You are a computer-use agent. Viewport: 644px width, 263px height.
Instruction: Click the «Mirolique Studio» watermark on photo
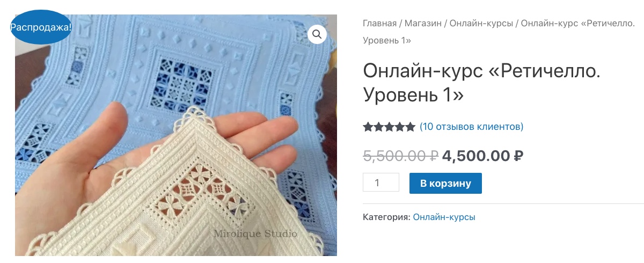pyautogui.click(x=255, y=233)
